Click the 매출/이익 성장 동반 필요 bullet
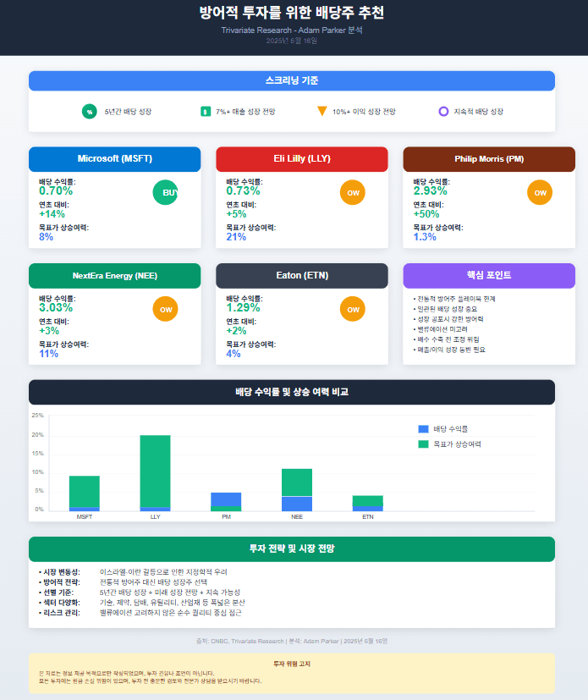Screen dimensions: 588x700 click(449, 350)
